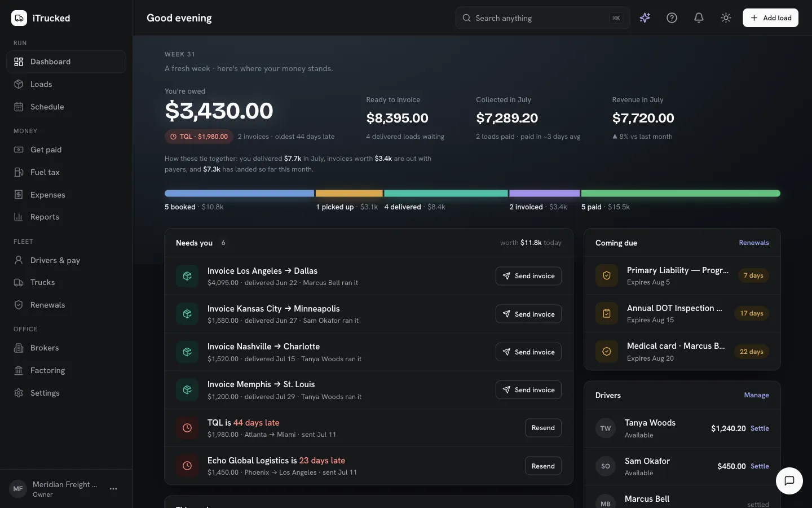Click the teal delivered pipeline segment

pos(446,193)
